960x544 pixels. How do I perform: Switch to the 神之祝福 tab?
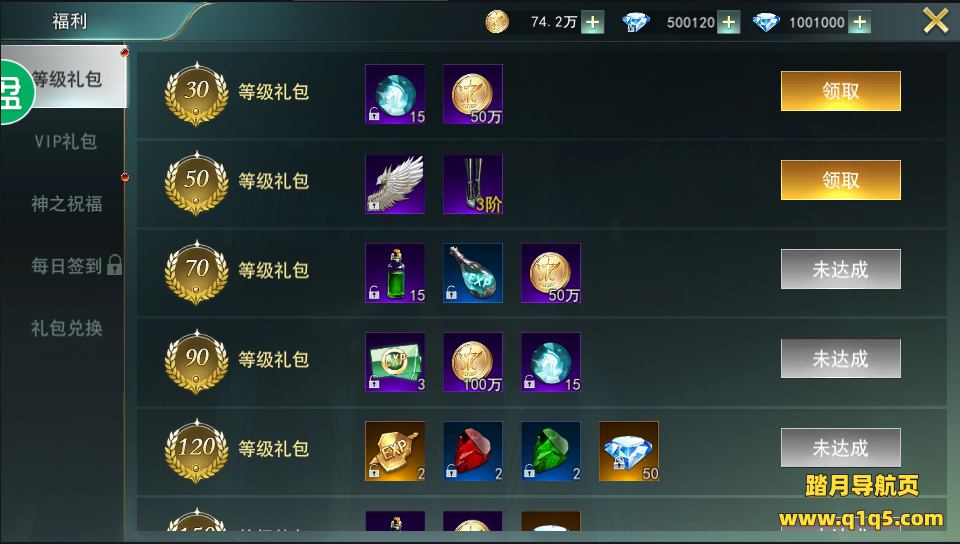pyautogui.click(x=67, y=204)
